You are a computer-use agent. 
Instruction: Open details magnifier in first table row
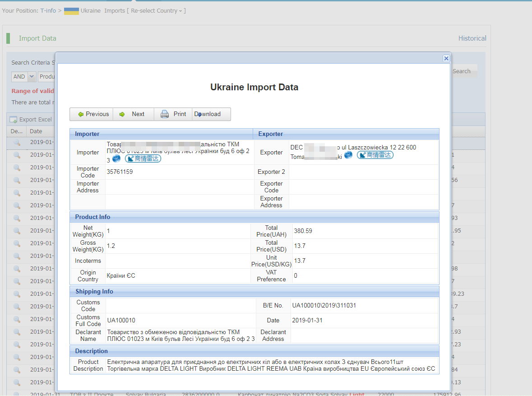click(17, 142)
